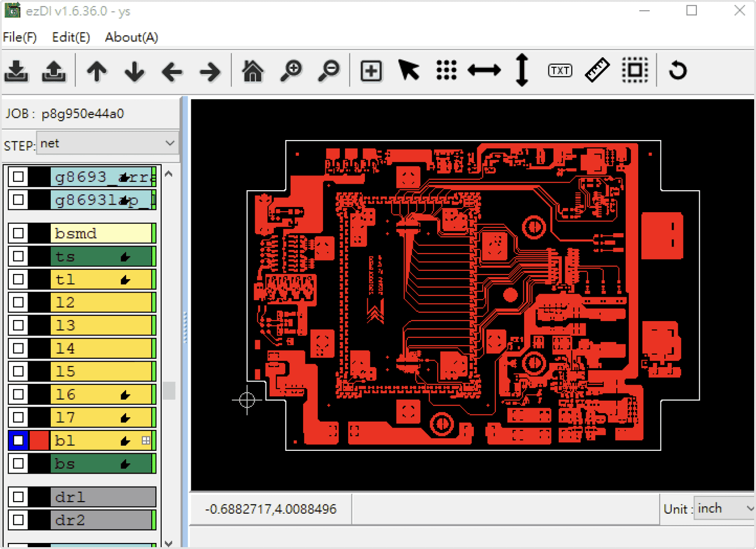This screenshot has height=549, width=756.
Task: Select the vertical double-arrow measure tool
Action: (522, 70)
